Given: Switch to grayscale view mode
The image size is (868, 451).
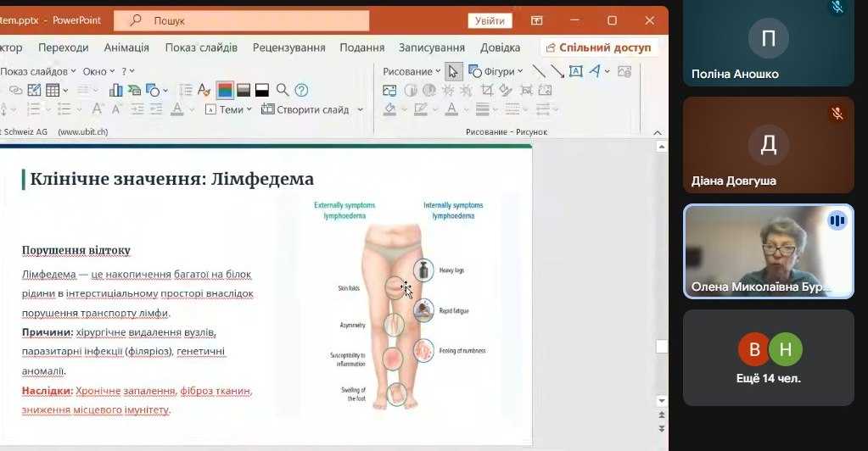Looking at the screenshot, I should pos(244,90).
